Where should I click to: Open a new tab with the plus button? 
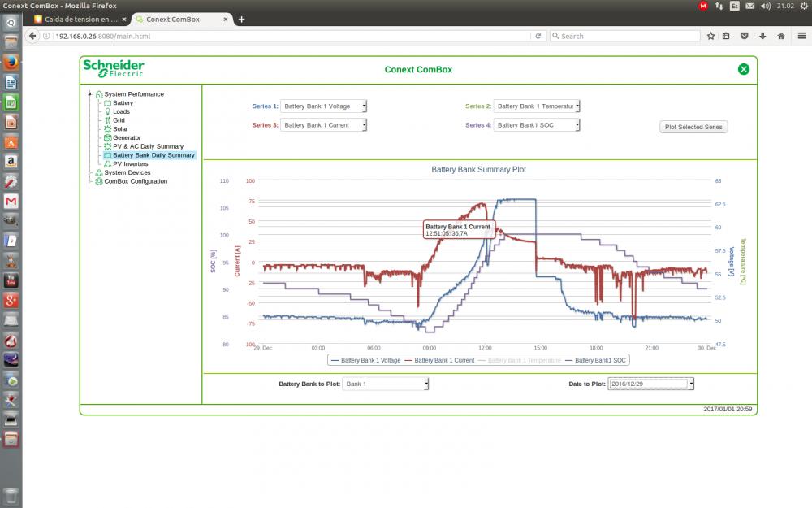click(x=241, y=20)
